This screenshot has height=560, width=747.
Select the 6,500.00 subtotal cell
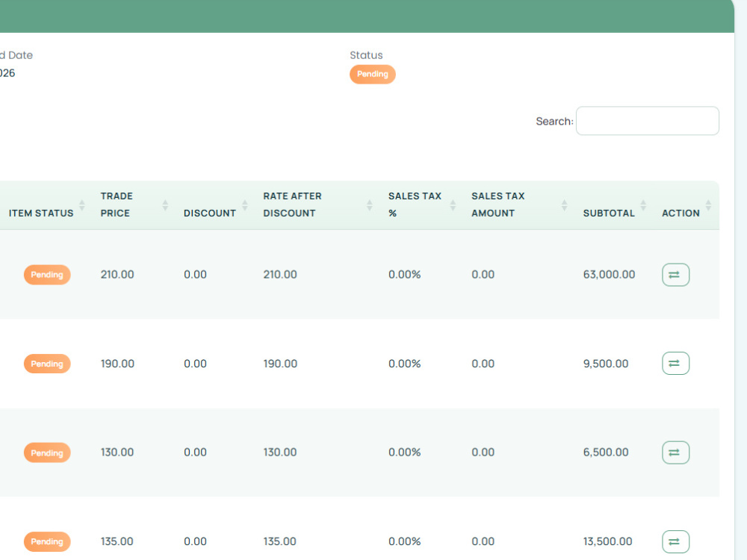pyautogui.click(x=606, y=452)
